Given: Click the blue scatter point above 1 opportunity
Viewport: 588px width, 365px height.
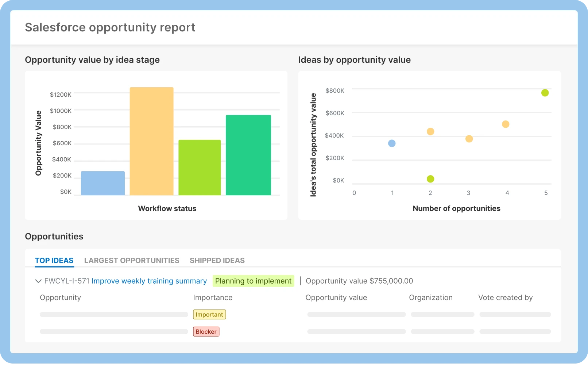Looking at the screenshot, I should tap(392, 143).
